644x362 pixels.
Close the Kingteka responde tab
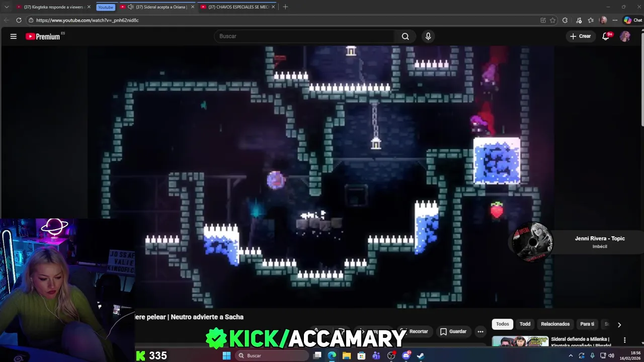click(89, 7)
